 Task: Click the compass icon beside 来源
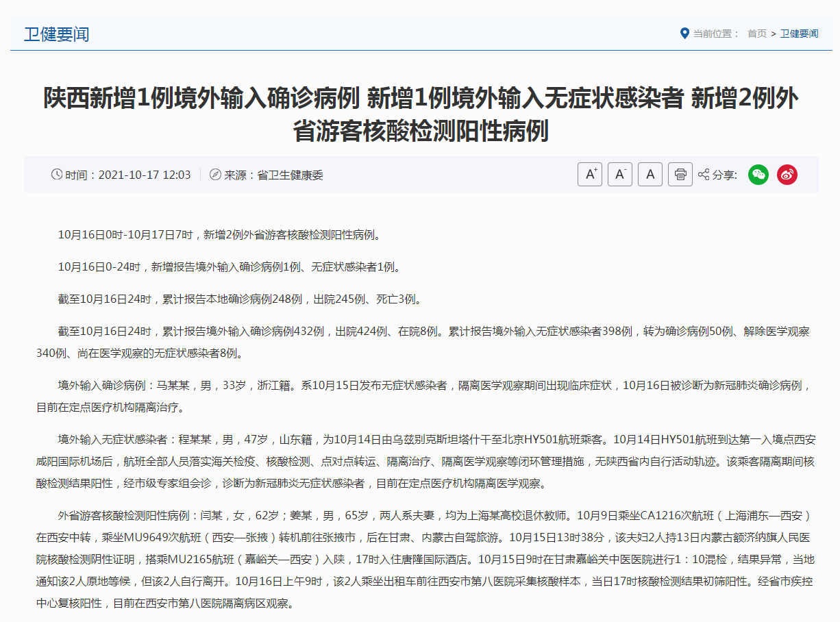tap(215, 175)
